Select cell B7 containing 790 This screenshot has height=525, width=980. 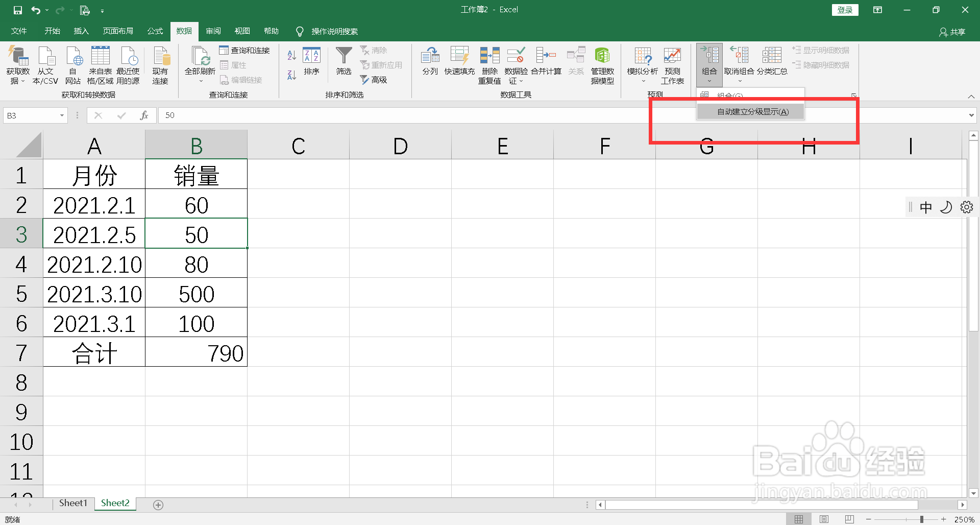tap(197, 352)
